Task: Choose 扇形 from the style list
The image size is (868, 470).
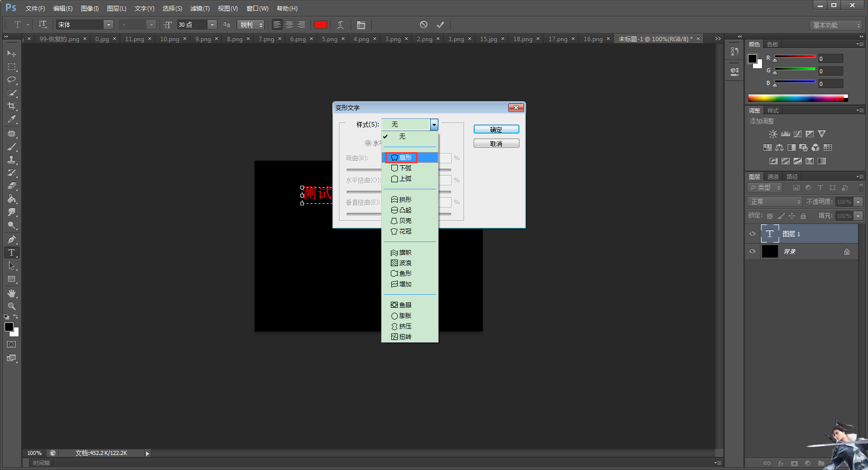Action: (405, 158)
